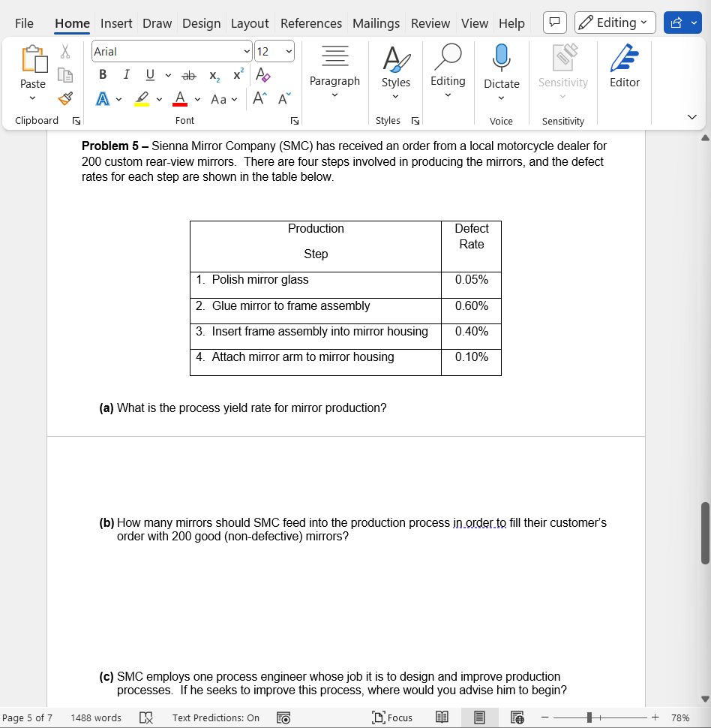Toggle Underline formatting
The height and width of the screenshot is (728, 711).
(x=150, y=75)
